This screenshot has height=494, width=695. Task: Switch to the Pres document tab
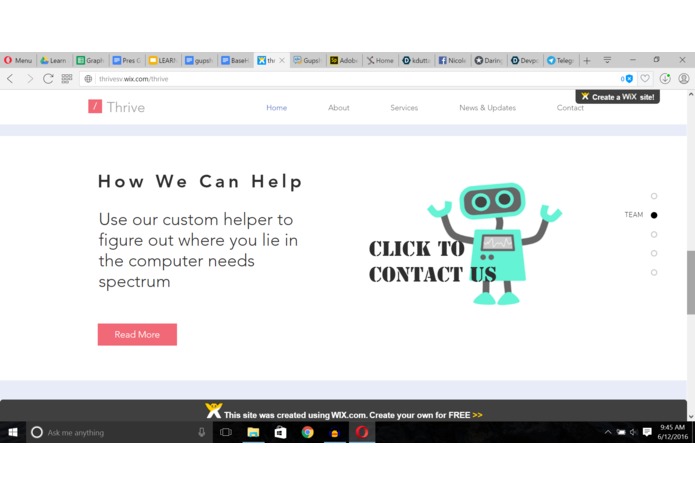(x=127, y=60)
